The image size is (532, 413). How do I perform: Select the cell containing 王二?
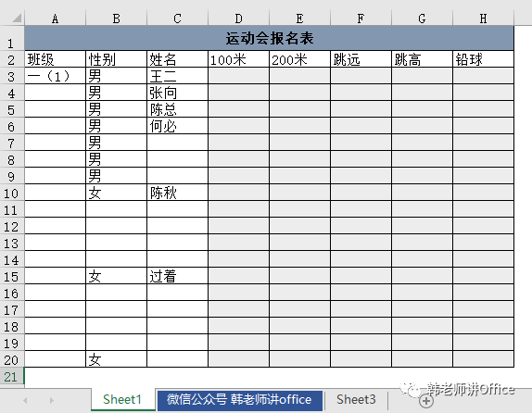coord(177,76)
